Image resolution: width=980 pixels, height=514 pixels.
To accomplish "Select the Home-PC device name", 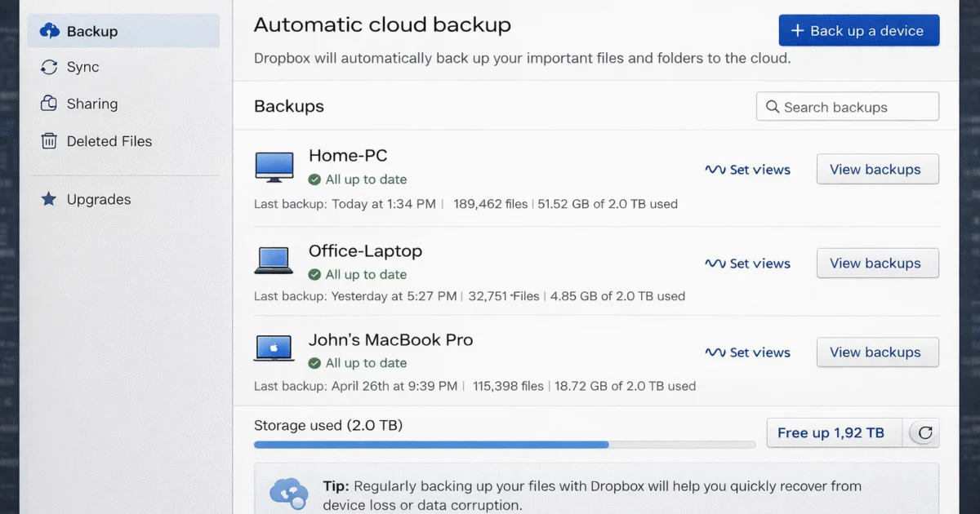I will coord(348,155).
